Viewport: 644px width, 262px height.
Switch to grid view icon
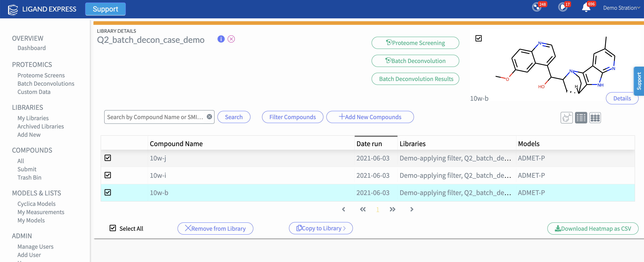[x=595, y=118]
